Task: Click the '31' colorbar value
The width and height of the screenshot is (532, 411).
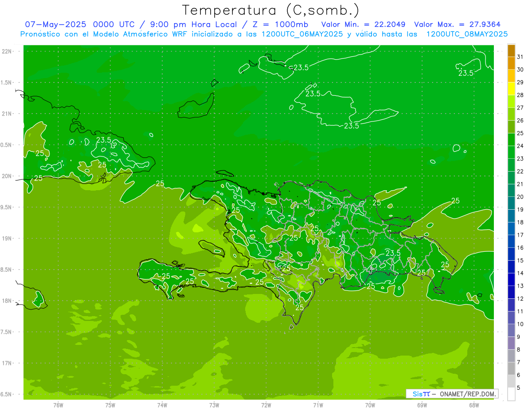Action: [x=520, y=57]
